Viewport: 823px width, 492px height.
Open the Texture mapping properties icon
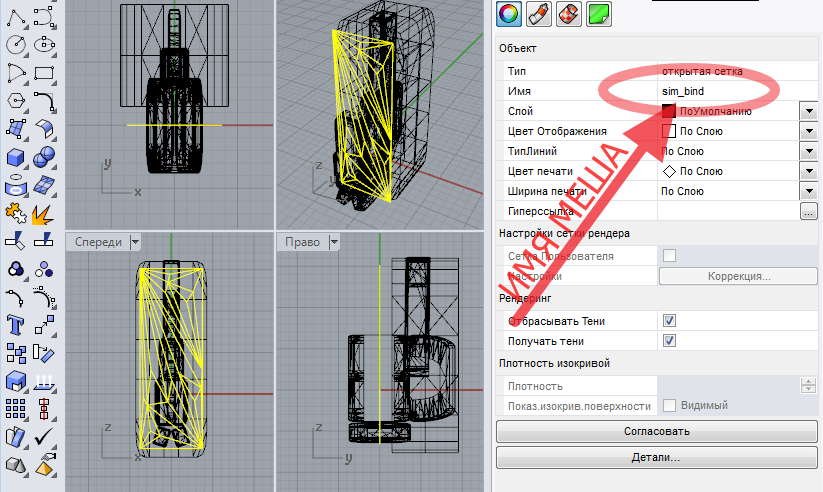coord(567,14)
